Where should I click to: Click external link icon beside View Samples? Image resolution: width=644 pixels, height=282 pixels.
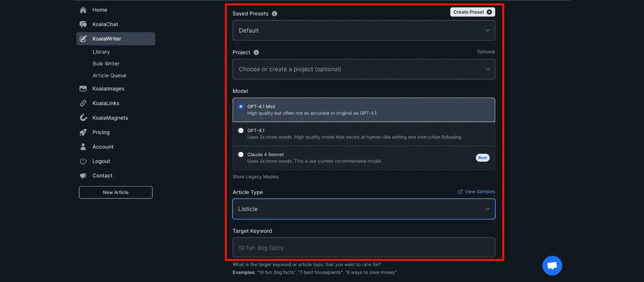coord(460,192)
